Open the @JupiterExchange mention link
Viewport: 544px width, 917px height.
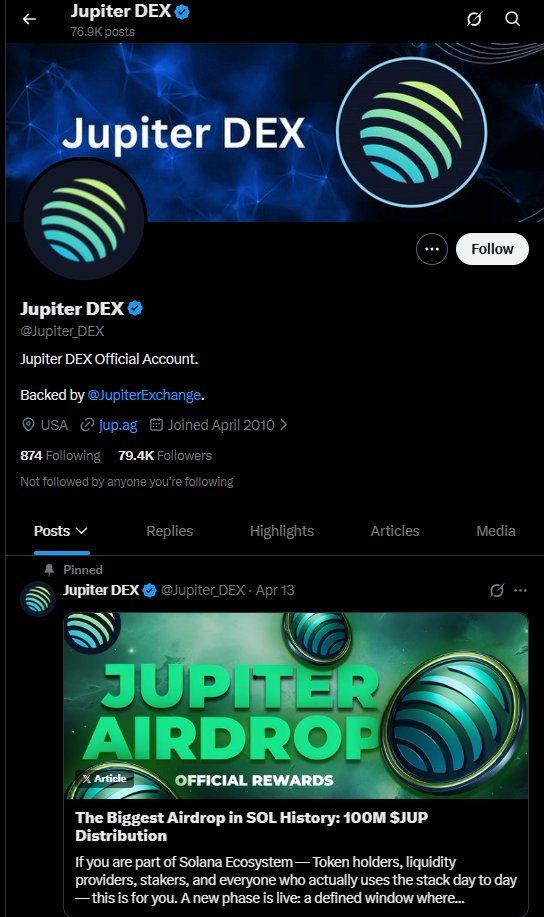[x=144, y=395]
